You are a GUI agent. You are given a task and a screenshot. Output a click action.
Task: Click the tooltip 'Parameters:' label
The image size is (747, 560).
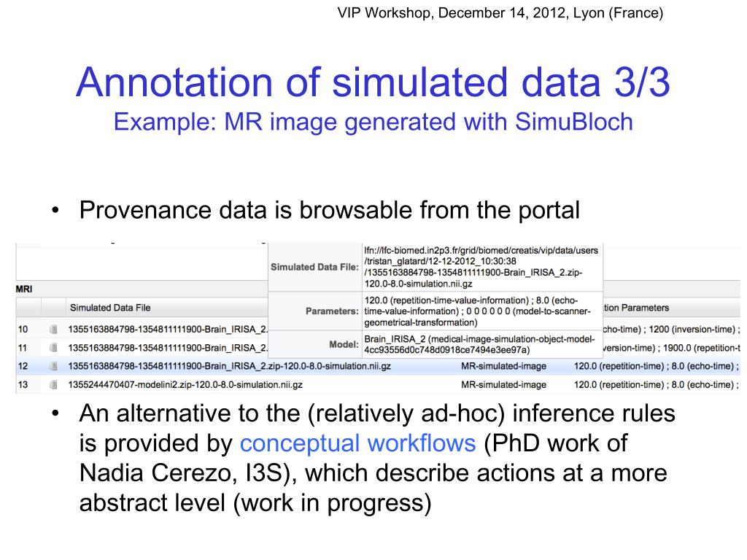332,311
